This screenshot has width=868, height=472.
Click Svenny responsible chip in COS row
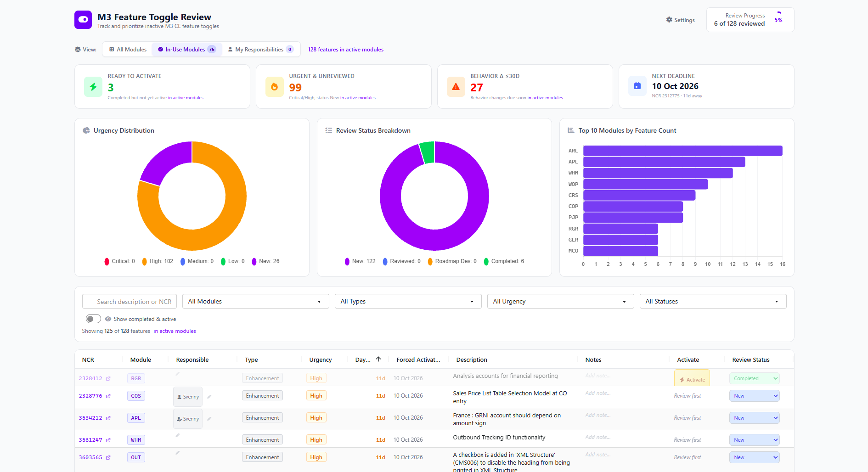tap(188, 397)
